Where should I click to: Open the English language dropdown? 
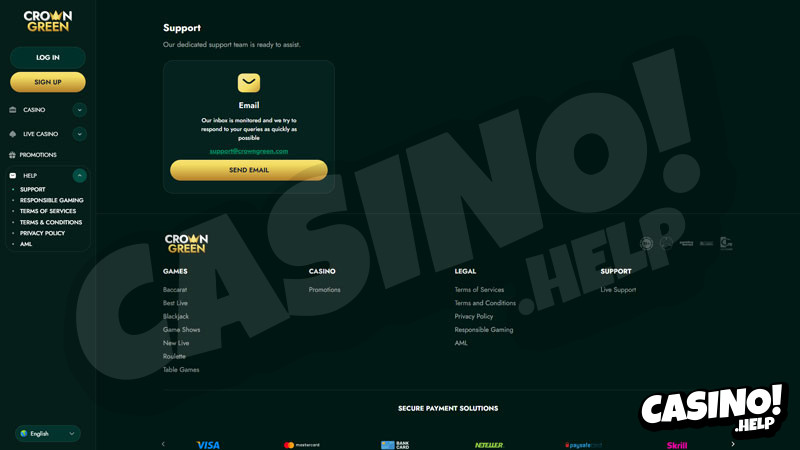click(x=48, y=434)
